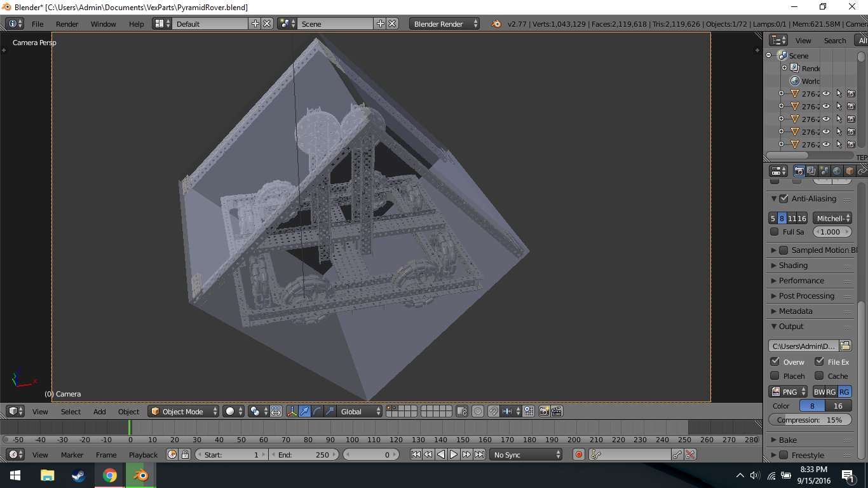The width and height of the screenshot is (868, 488).
Task: Click the Render Layers properties icon
Action: (811, 171)
